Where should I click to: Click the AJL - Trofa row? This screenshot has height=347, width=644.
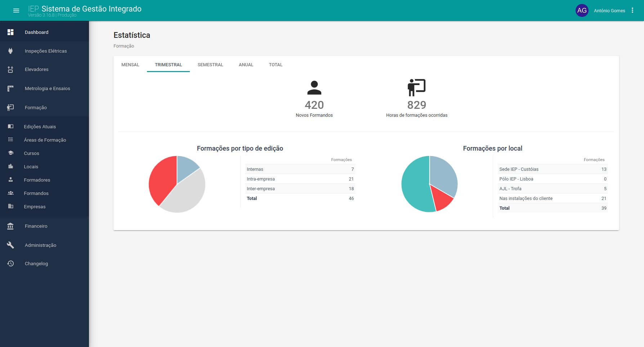(553, 188)
